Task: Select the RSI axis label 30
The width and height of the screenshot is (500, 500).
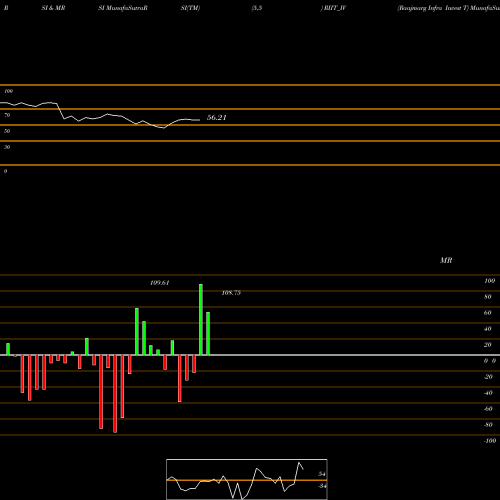Action: point(7,147)
